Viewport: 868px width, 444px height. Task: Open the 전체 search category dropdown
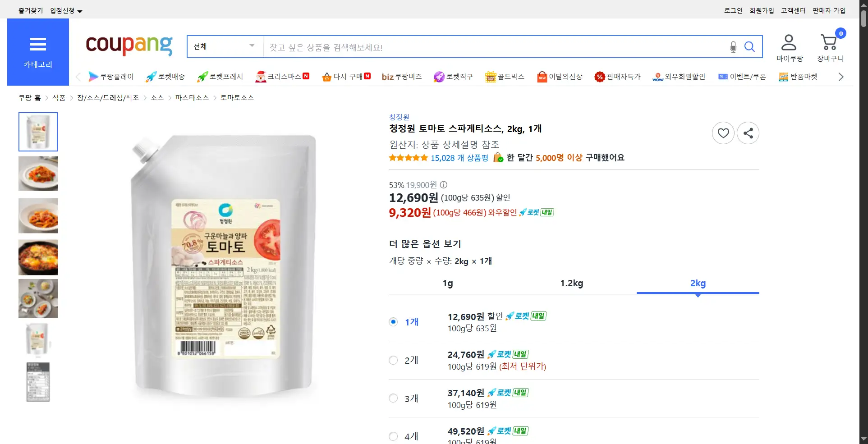[225, 47]
